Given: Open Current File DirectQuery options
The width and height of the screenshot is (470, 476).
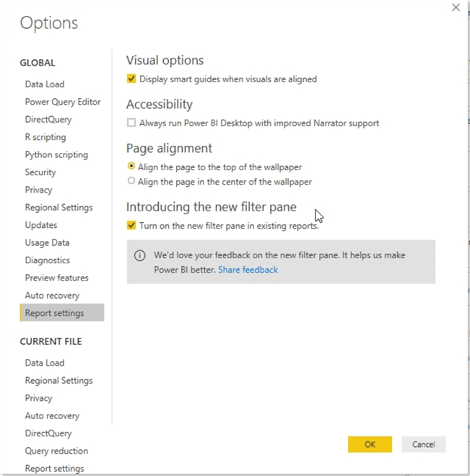Looking at the screenshot, I should pyautogui.click(x=48, y=433).
